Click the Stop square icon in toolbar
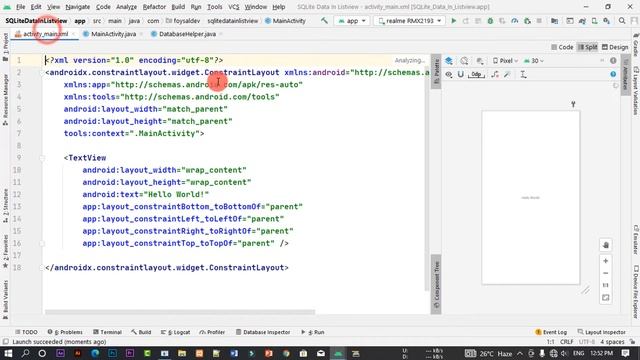 [x=539, y=21]
